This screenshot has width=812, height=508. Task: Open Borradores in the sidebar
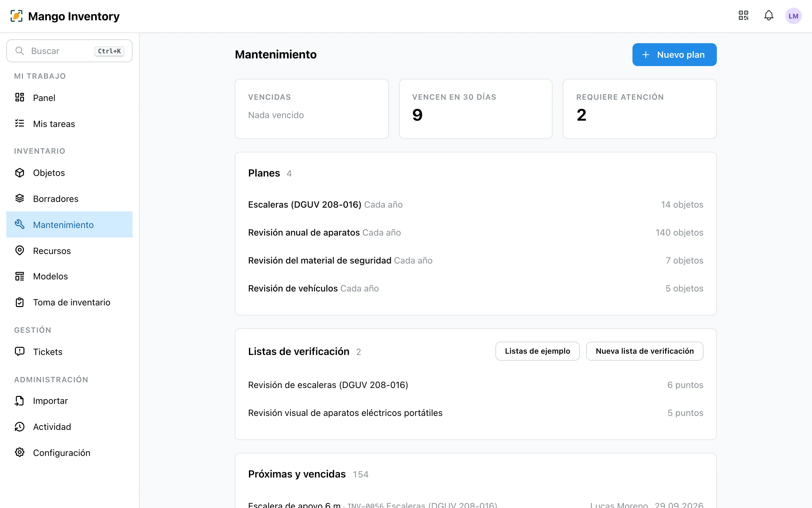tap(69, 198)
